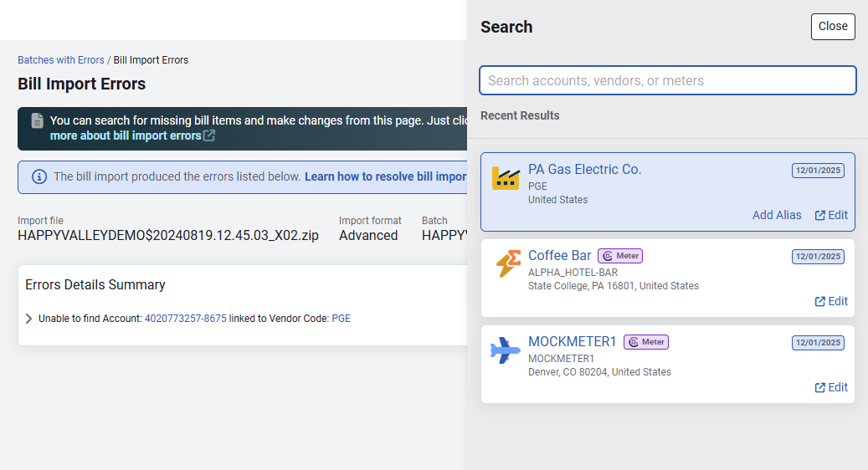Viewport: 868px width, 470px height.
Task: Edit the PA Gas Electric Co. vendor
Action: [831, 215]
